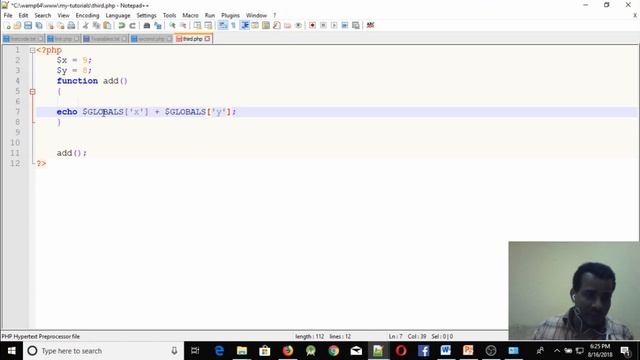
Task: Collapse the function body fold marker on line 5
Action: point(32,92)
